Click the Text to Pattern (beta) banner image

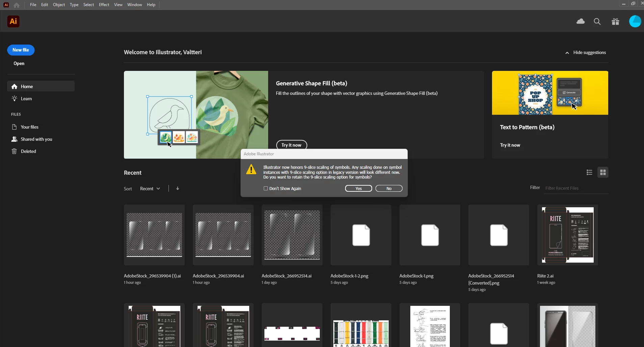pyautogui.click(x=550, y=93)
